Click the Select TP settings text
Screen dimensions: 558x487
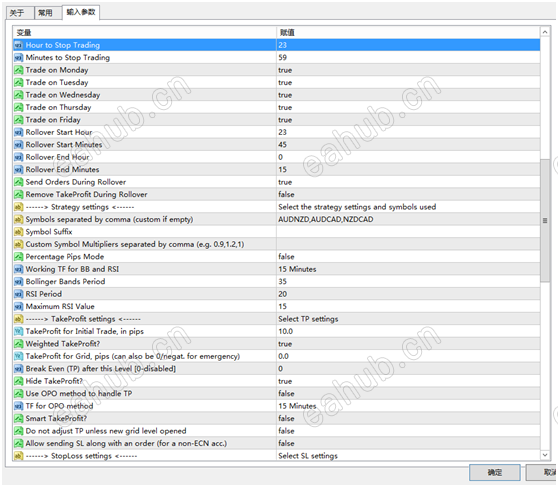click(308, 319)
